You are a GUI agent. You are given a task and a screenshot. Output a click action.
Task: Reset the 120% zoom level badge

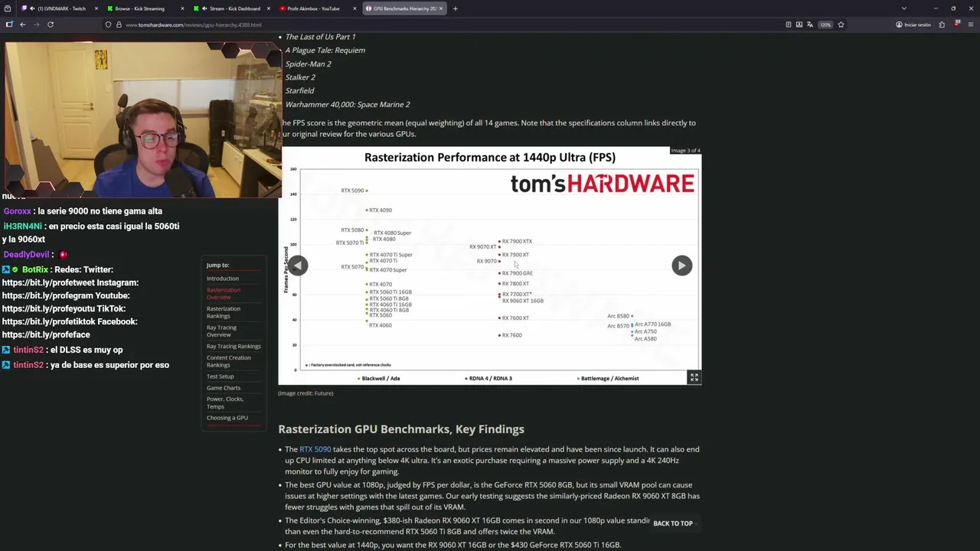pyautogui.click(x=825, y=24)
